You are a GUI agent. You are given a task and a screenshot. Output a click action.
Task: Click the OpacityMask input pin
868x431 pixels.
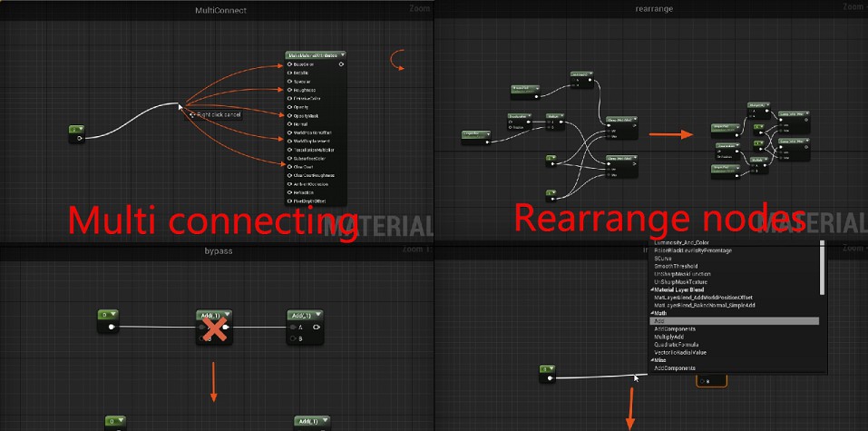289,115
